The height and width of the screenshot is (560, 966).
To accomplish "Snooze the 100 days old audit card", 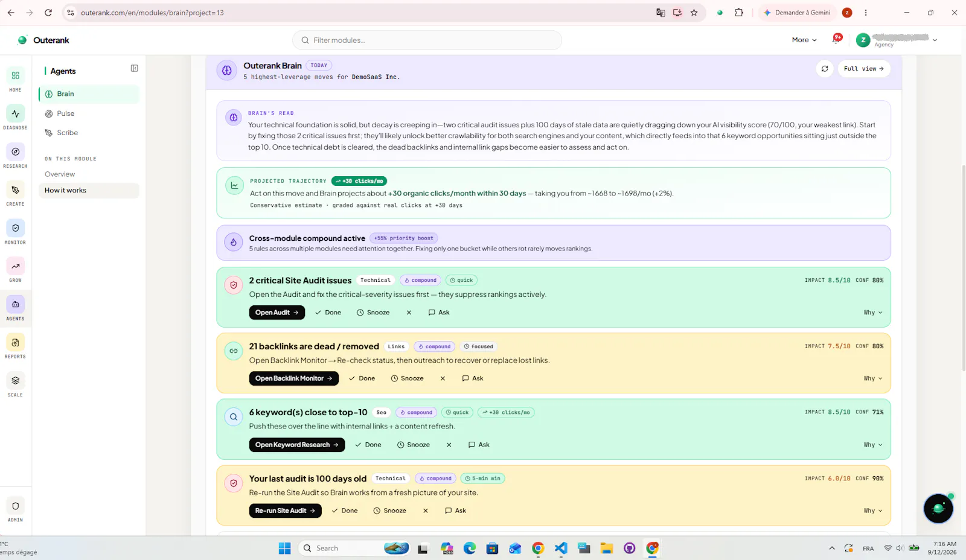I will 389,511.
